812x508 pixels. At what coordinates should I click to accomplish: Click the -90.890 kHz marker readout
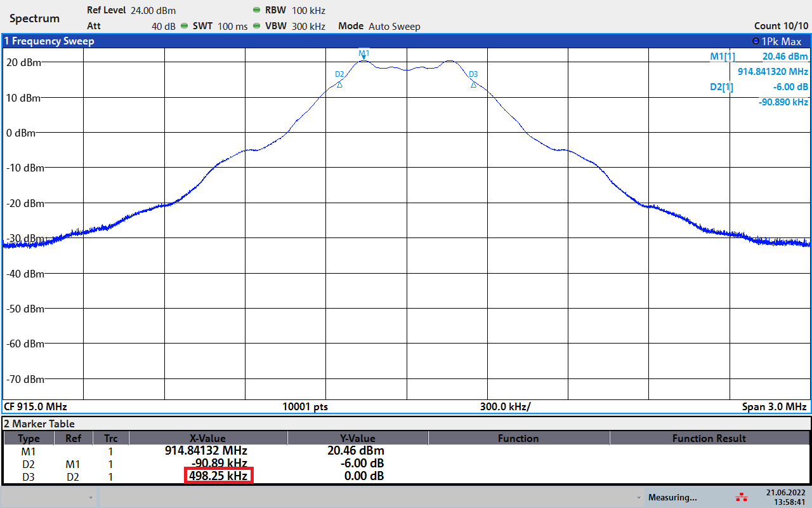coord(783,102)
